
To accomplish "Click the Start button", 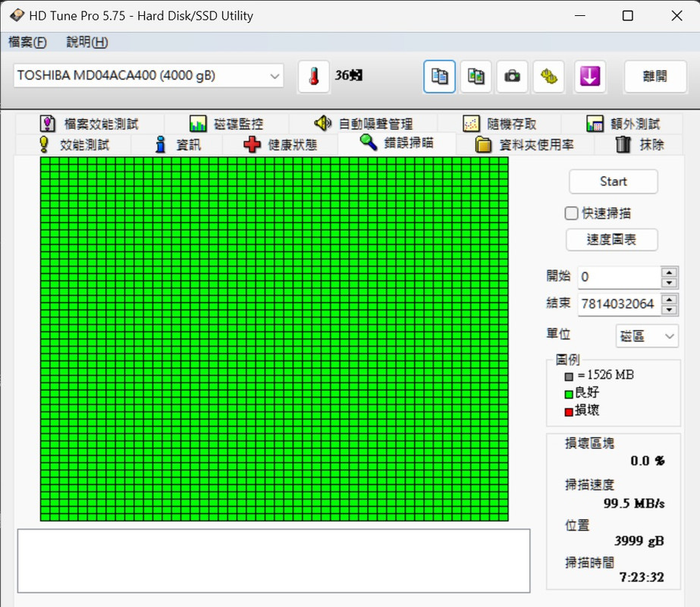I will coord(613,181).
